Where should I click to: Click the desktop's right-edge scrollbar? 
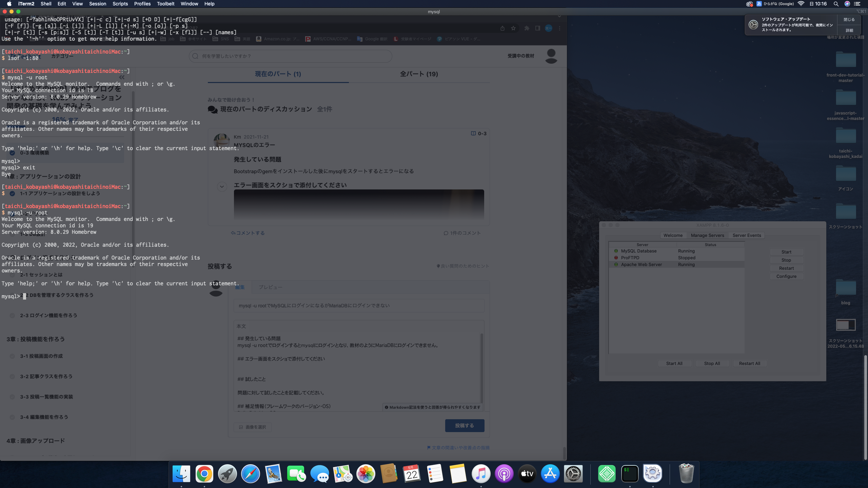click(x=865, y=407)
